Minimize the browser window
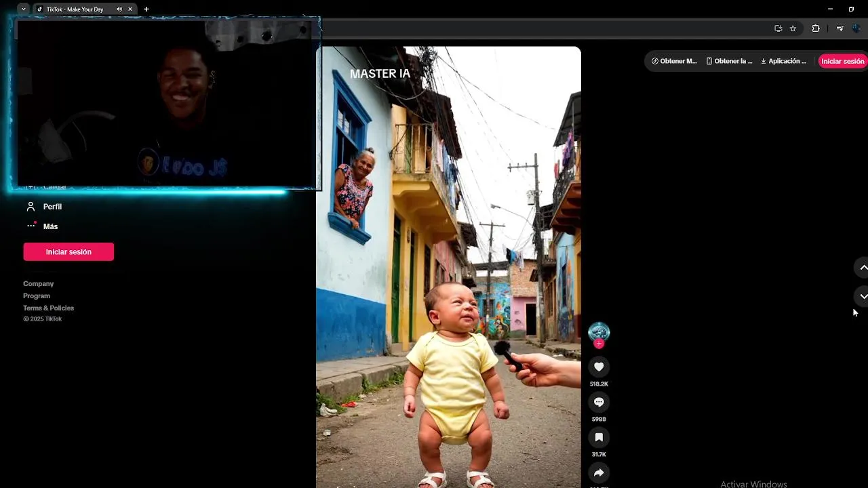This screenshot has height=488, width=868. click(x=830, y=9)
